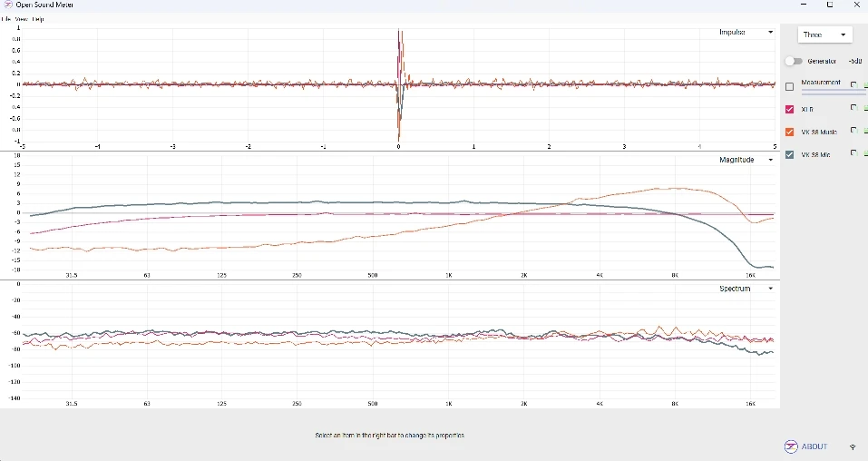Image resolution: width=868 pixels, height=461 pixels.
Task: Uncheck the XLR source checkbox
Action: [x=789, y=109]
